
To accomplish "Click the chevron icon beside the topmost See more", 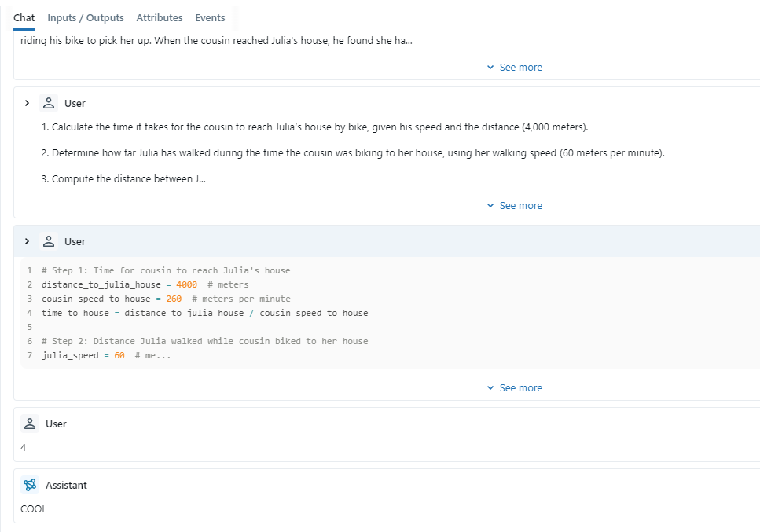I will click(x=490, y=67).
